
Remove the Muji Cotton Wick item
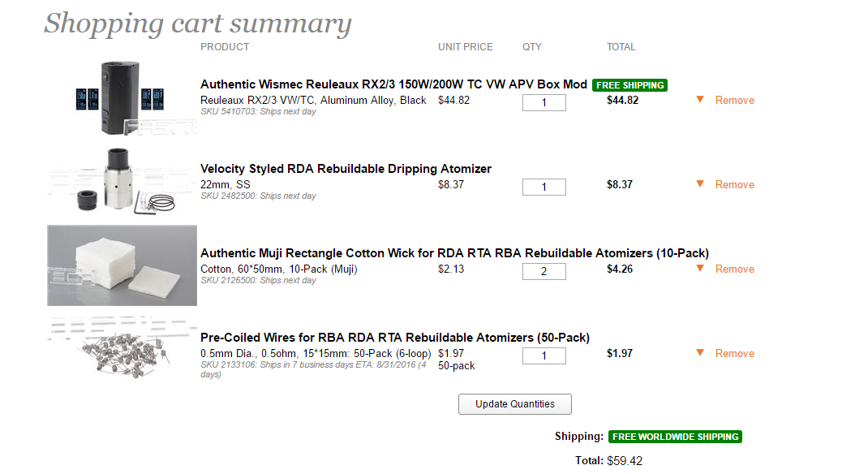pos(735,269)
